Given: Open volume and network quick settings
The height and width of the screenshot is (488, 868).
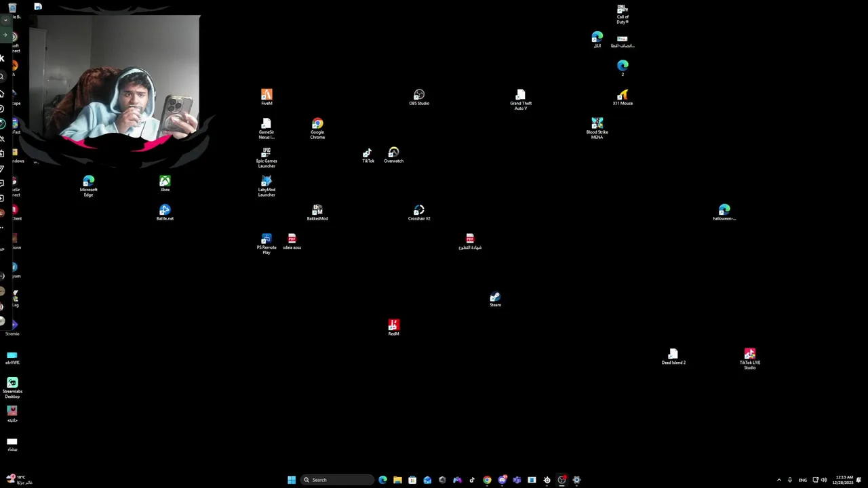Looking at the screenshot, I should pyautogui.click(x=819, y=480).
